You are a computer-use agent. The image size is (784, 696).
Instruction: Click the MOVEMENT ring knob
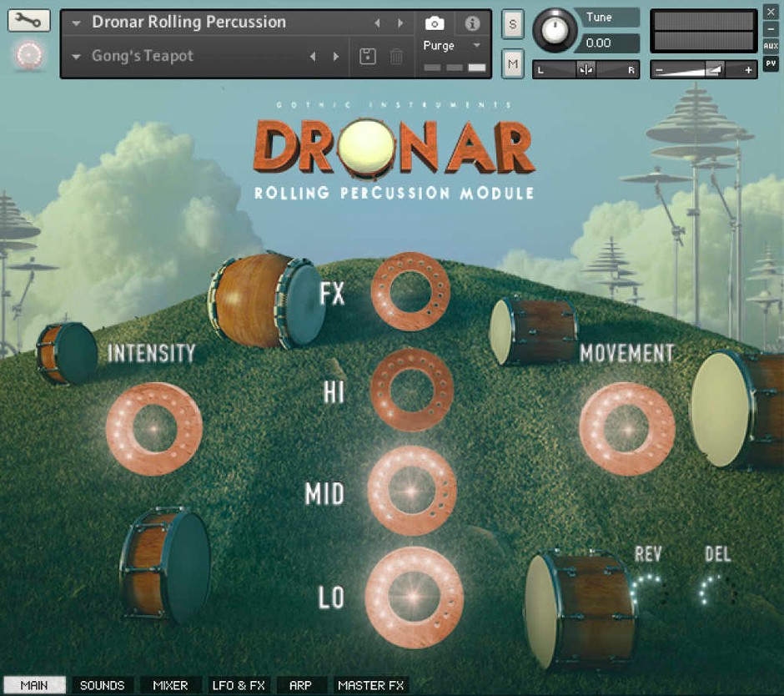[627, 429]
